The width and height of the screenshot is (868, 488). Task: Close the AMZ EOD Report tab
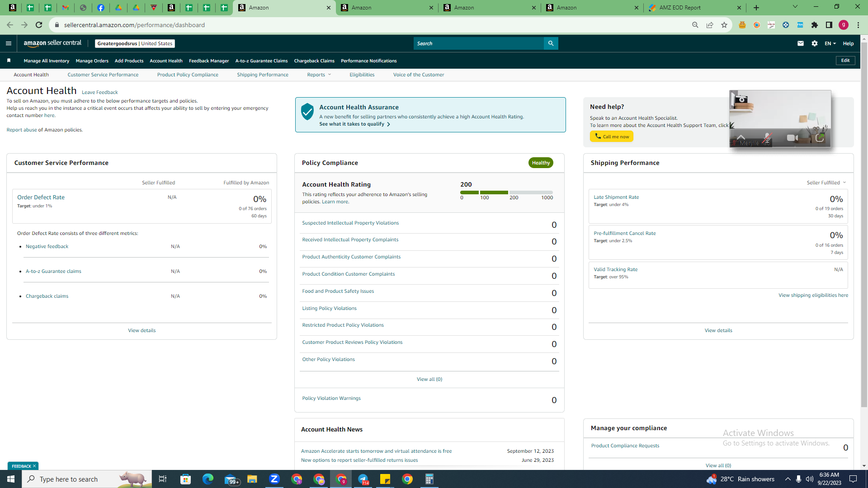739,8
